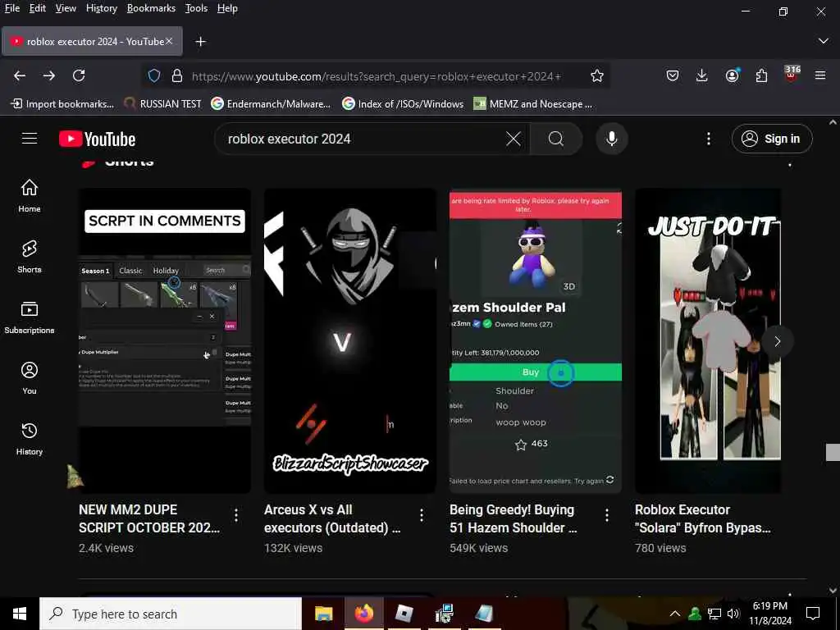Open File Explorer from taskbar

[323, 614]
